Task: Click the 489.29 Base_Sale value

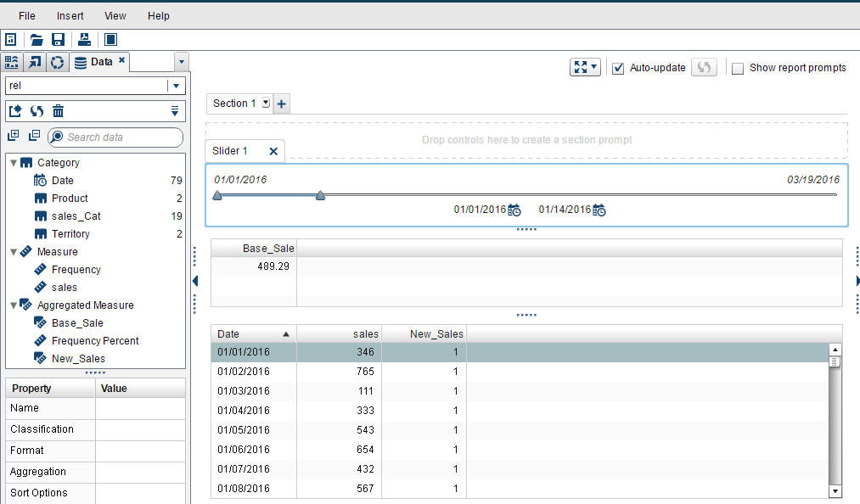Action: click(273, 266)
